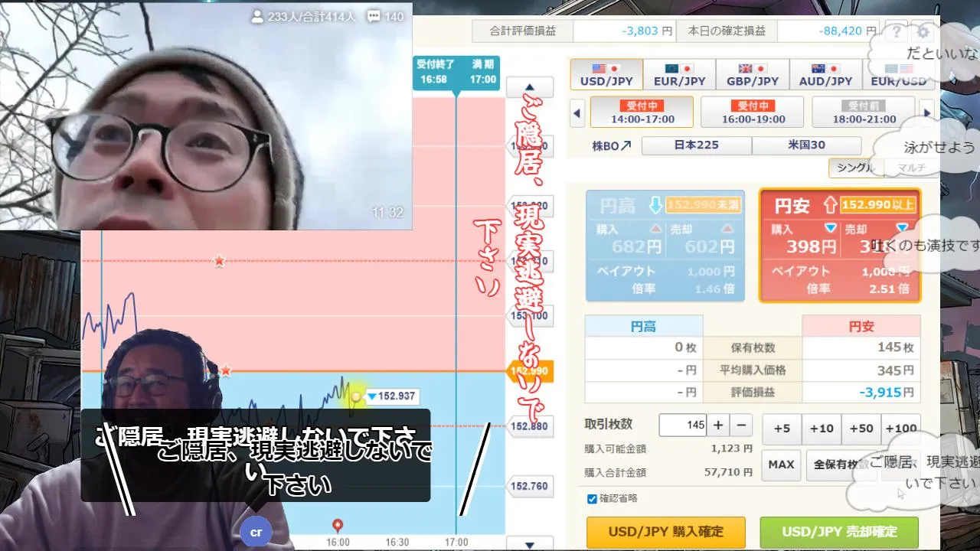This screenshot has width=980, height=551.
Task: Click the 取引枚数 input field showing 145
Action: tap(682, 425)
